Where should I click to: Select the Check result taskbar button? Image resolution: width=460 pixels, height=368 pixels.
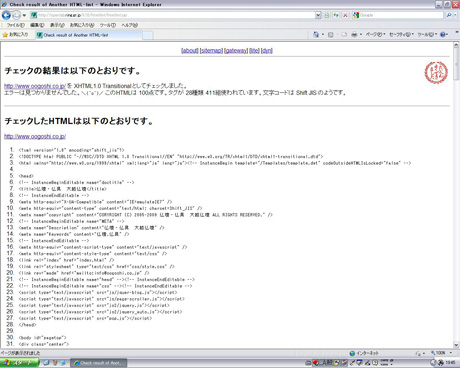(99, 363)
